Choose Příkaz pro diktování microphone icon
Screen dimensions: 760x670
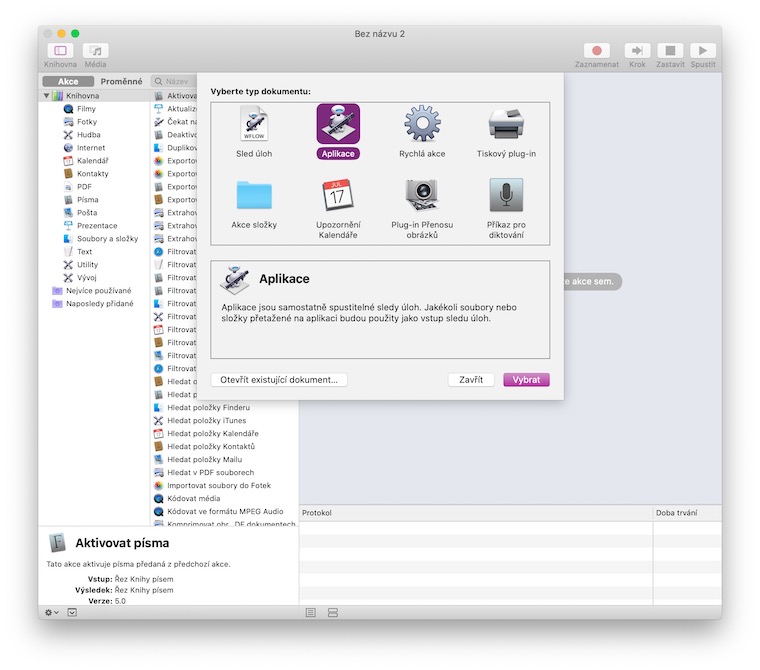click(x=506, y=195)
